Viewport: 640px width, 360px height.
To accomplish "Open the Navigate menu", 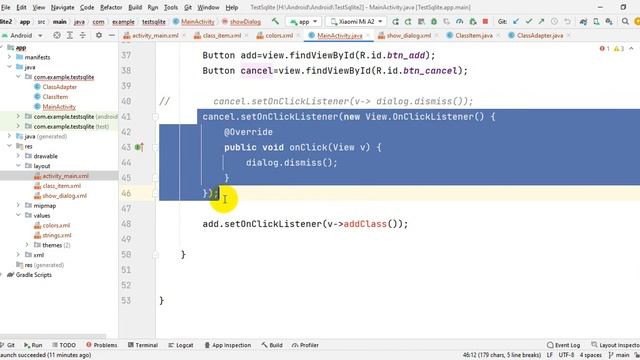I will pos(62,7).
